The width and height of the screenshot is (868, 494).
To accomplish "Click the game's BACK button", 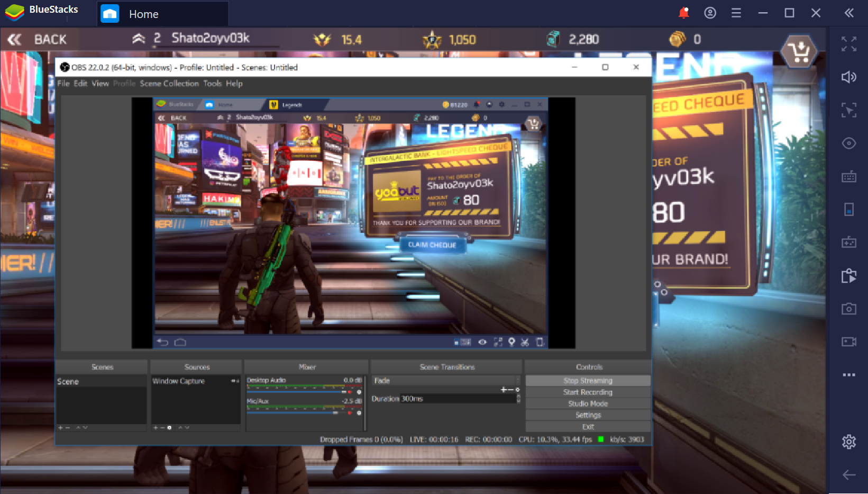I will [x=37, y=39].
